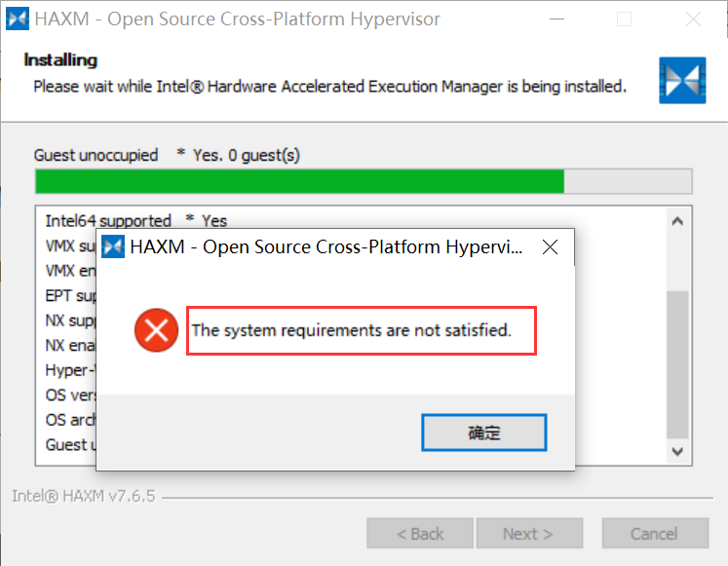The image size is (728, 566).
Task: Select the 'Guest u' line in the log list
Action: (70, 444)
